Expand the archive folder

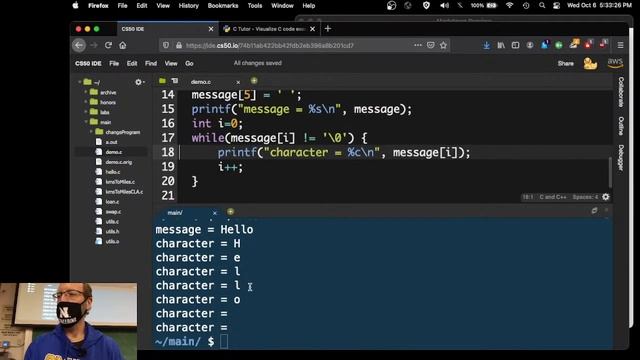[86, 93]
